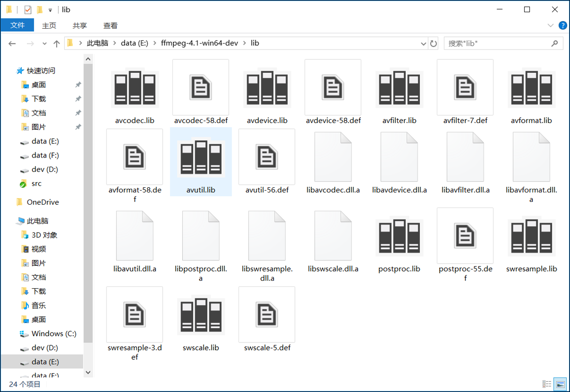
Task: Open the 文件 ribbon tab
Action: pos(17,25)
